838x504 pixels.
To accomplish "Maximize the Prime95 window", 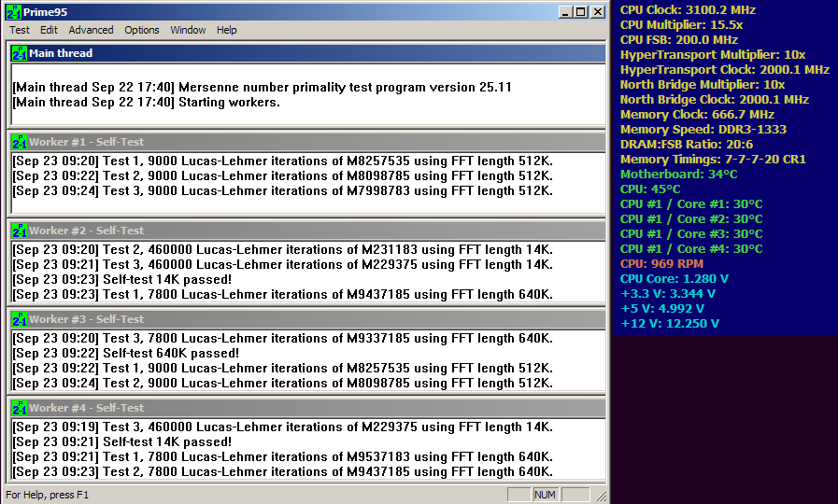I will pyautogui.click(x=581, y=12).
